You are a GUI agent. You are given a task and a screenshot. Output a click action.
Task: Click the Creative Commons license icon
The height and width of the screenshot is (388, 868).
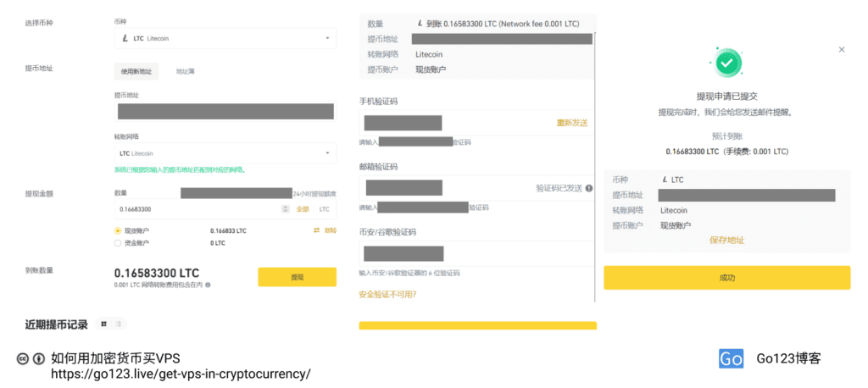tap(23, 358)
